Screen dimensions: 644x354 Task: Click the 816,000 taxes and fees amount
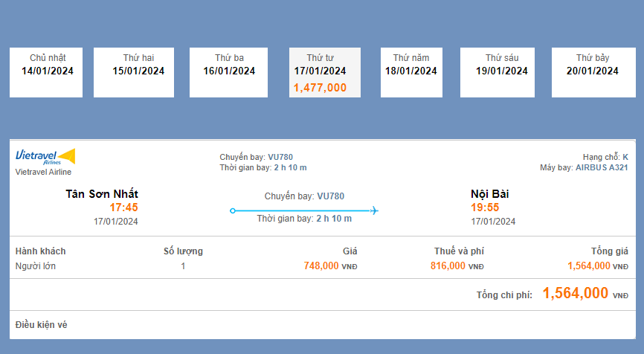tap(448, 265)
